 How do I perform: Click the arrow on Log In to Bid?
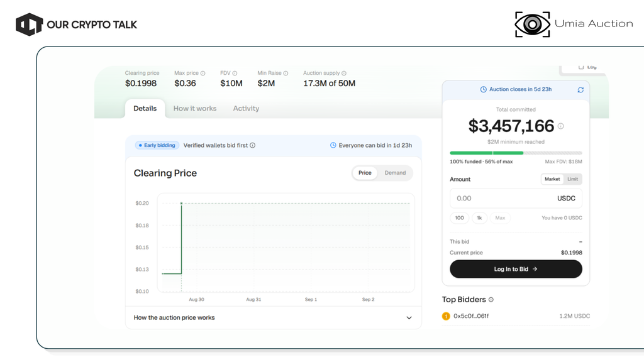535,269
